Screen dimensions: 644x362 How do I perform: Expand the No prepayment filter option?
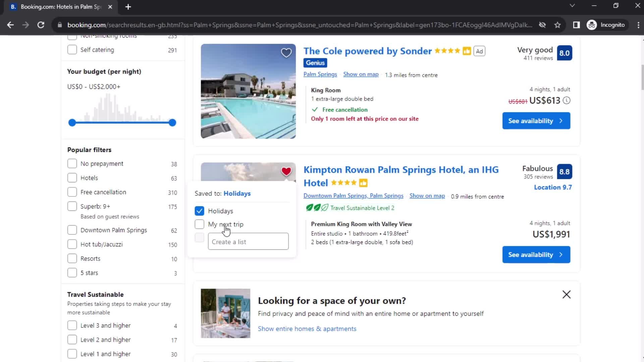click(x=72, y=164)
